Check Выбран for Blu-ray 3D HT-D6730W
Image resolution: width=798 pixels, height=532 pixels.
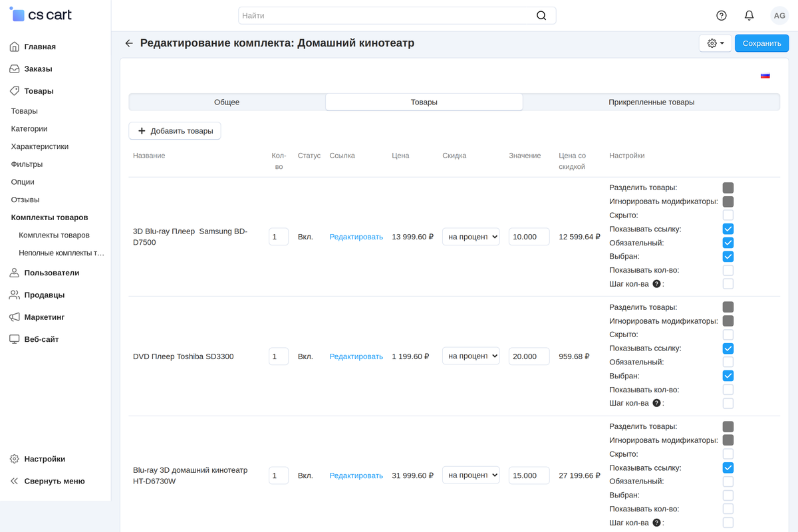728,495
